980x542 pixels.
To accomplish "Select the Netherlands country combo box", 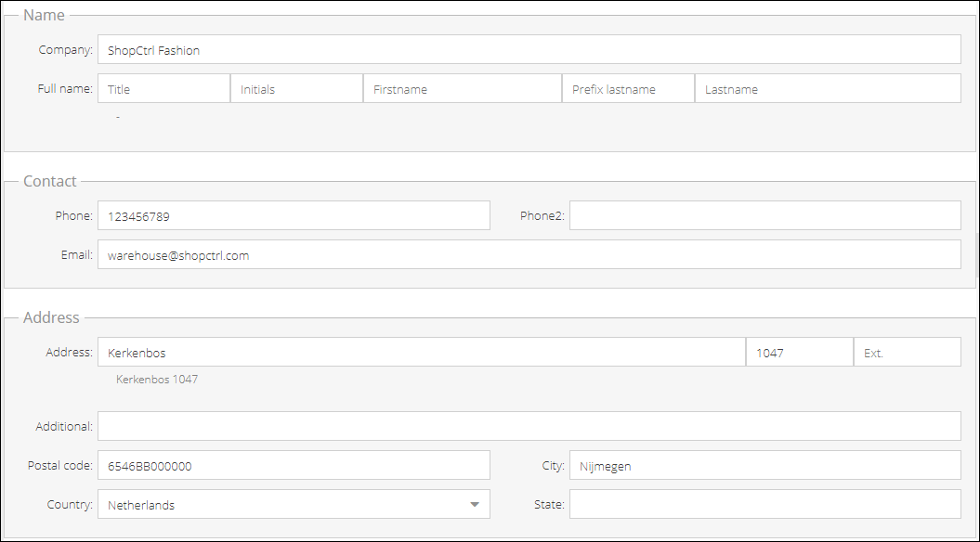I will [x=294, y=504].
